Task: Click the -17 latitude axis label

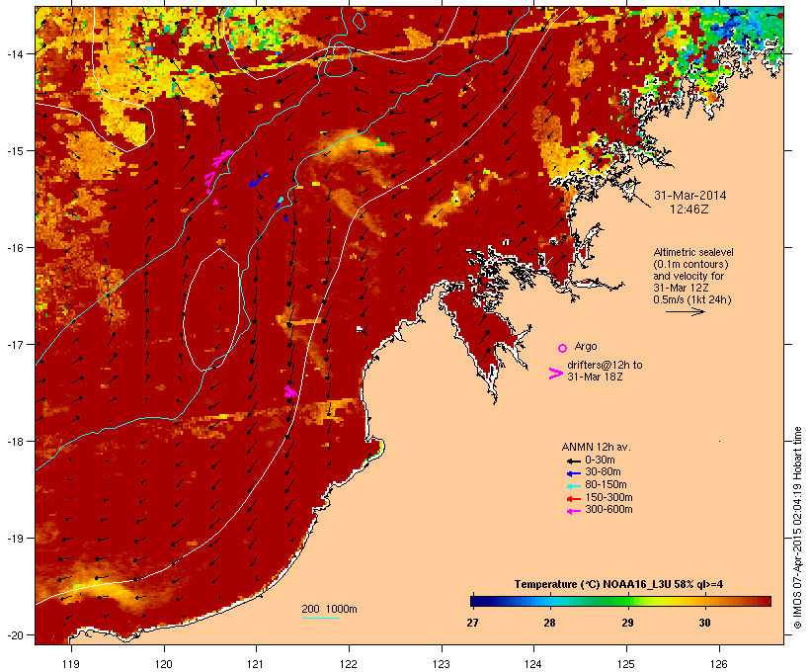Action: pyautogui.click(x=14, y=344)
